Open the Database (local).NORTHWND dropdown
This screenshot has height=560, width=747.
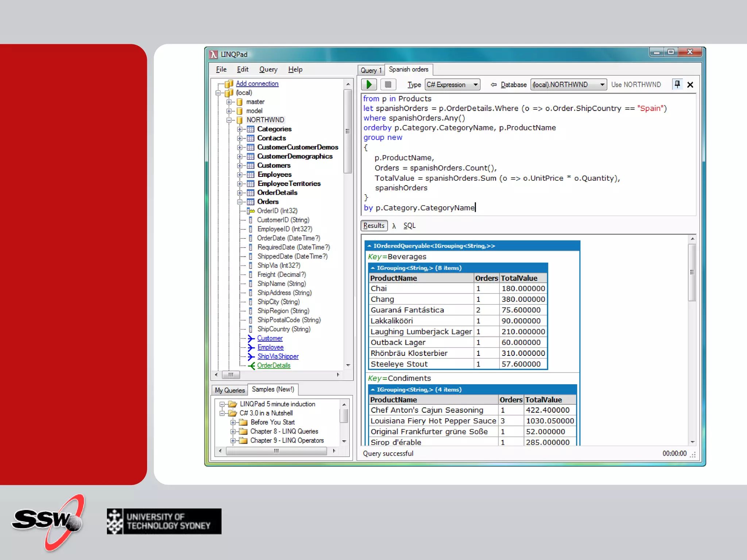click(602, 85)
